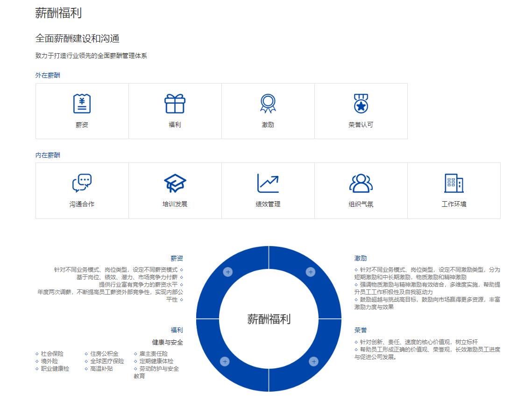
Task: Click the 绩效管理 chart icon
Action: click(x=268, y=183)
